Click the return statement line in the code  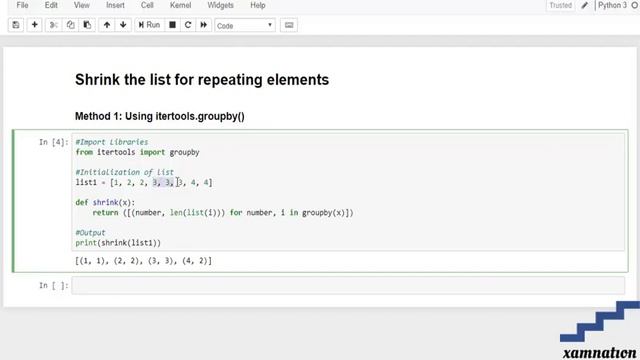(x=223, y=213)
